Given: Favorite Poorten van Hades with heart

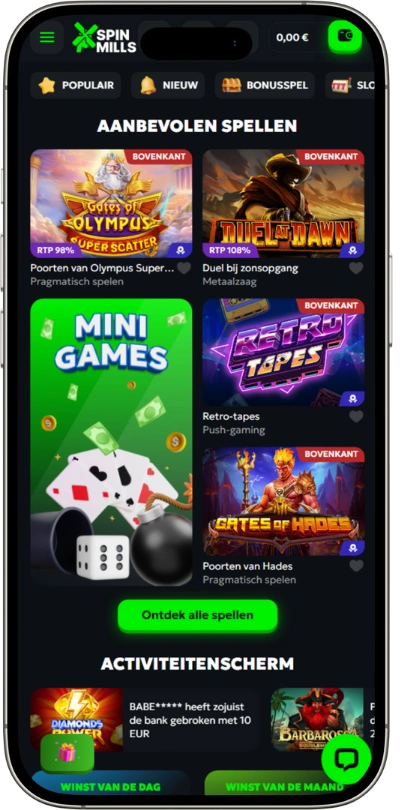Looking at the screenshot, I should pos(356,566).
